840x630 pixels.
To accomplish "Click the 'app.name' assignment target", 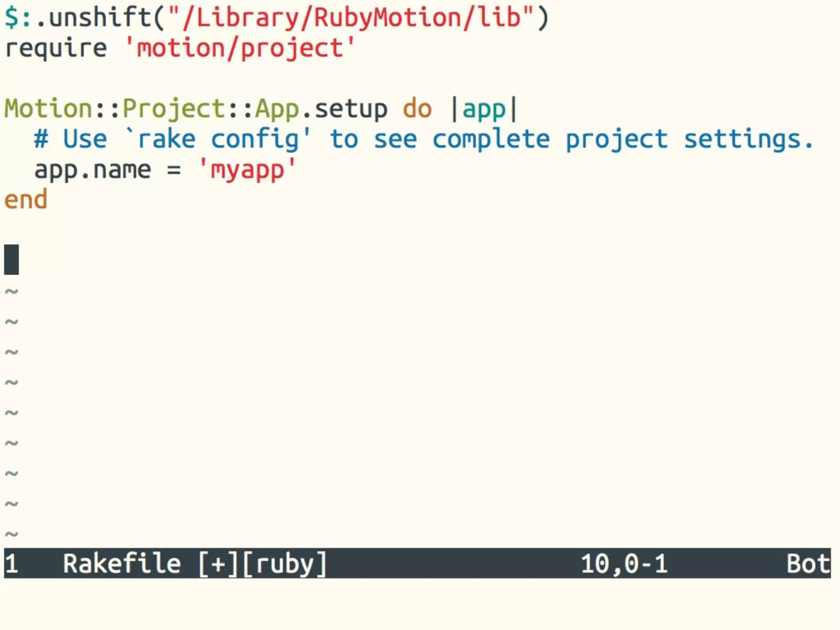I will (93, 170).
